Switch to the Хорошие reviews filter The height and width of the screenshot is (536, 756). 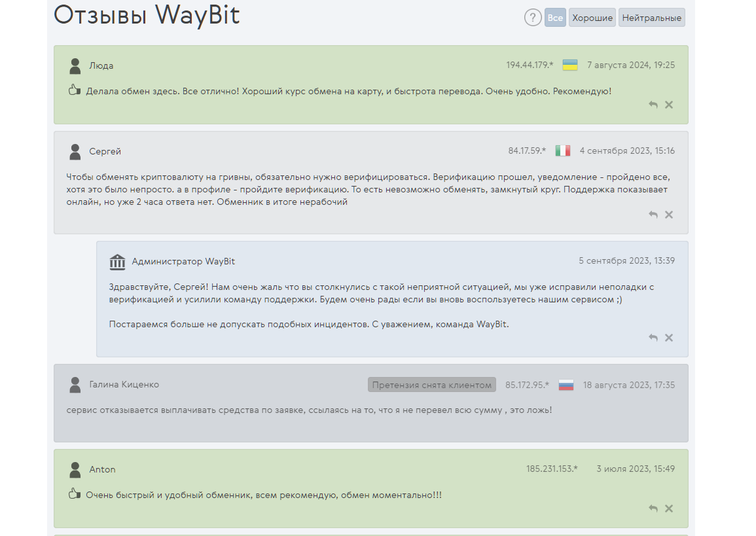tap(592, 18)
